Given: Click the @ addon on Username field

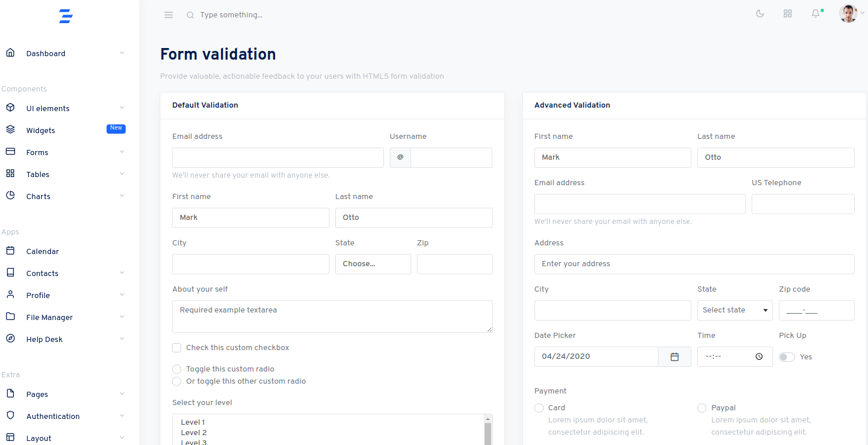Looking at the screenshot, I should tap(400, 157).
